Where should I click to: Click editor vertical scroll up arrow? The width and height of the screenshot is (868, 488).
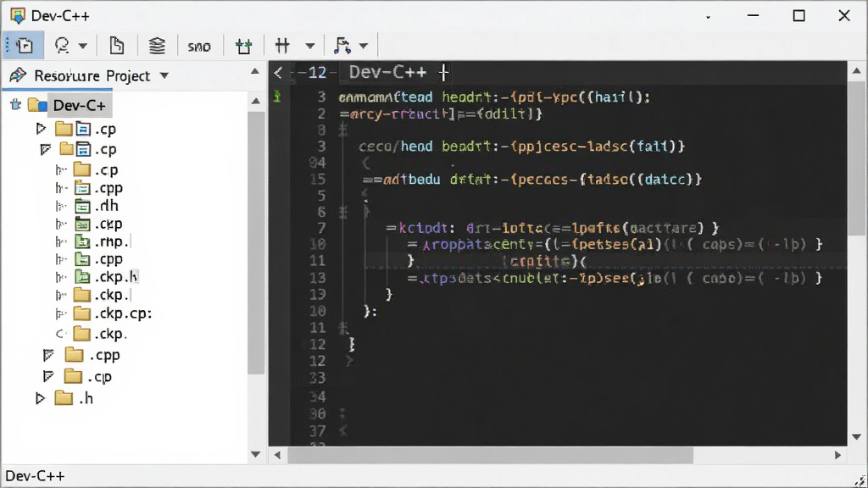coord(856,71)
